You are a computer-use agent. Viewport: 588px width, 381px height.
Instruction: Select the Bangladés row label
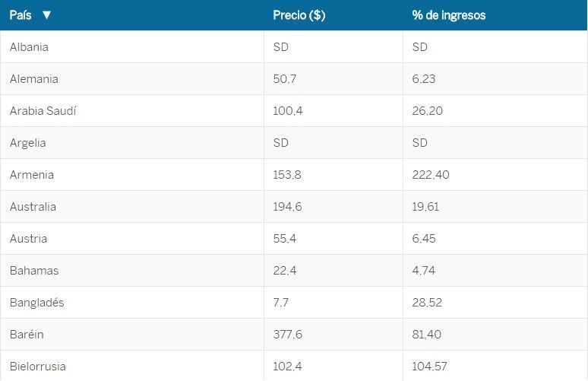[x=37, y=303]
